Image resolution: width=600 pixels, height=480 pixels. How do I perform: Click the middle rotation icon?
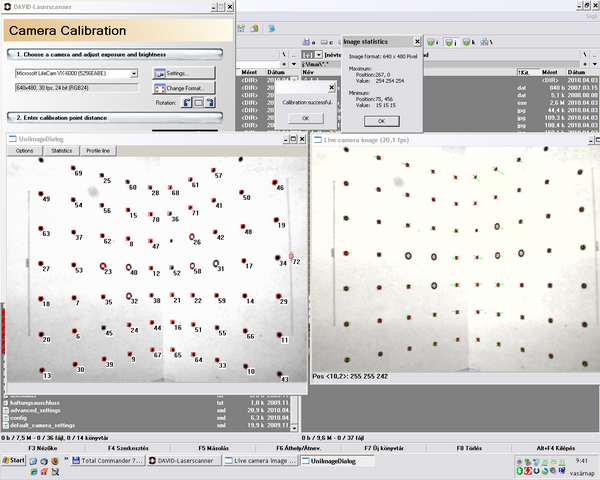(199, 102)
